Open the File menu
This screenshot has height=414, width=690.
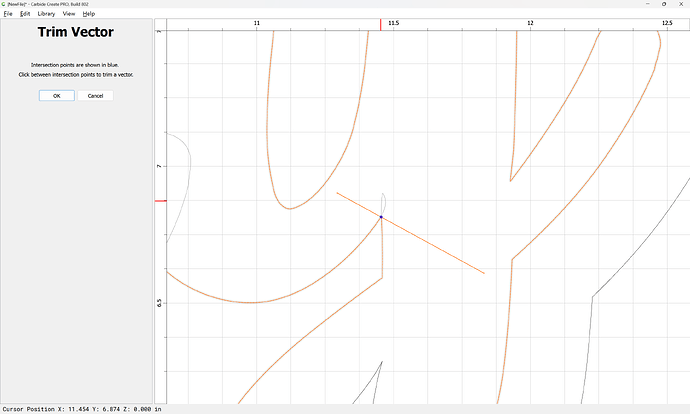point(7,14)
